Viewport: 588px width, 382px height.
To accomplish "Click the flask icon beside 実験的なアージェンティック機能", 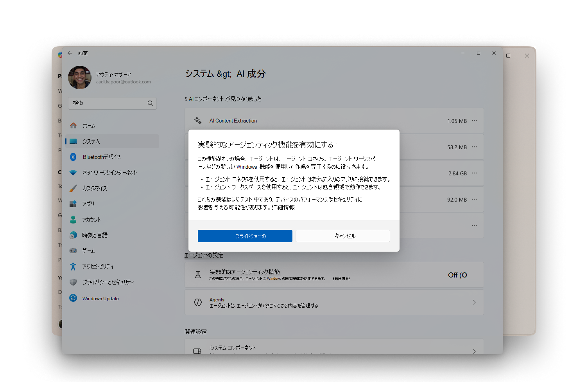I will (x=198, y=275).
